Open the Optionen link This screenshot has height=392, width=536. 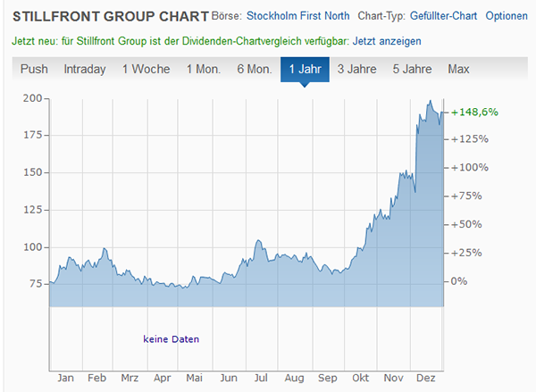coord(507,16)
